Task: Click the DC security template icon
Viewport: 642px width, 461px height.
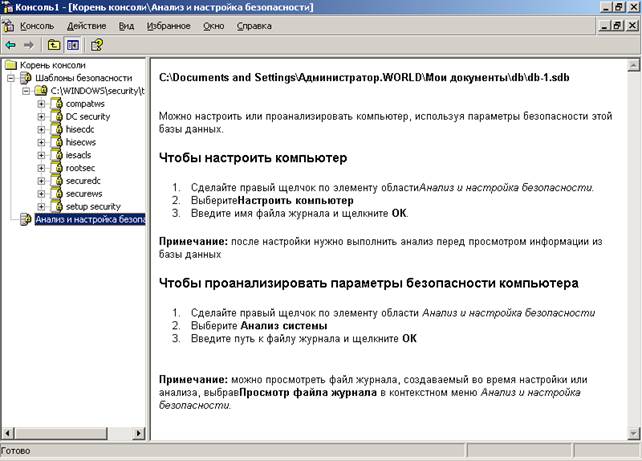Action: [57, 116]
